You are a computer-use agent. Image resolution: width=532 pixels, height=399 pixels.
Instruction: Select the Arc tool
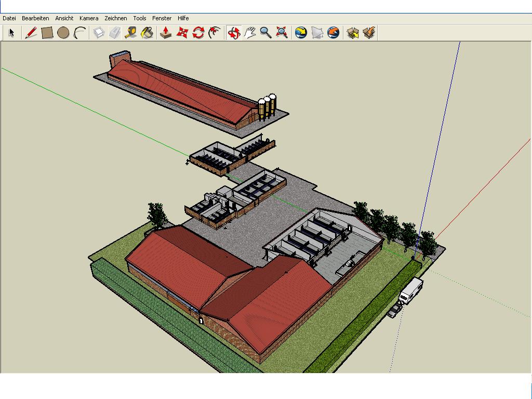[79, 33]
